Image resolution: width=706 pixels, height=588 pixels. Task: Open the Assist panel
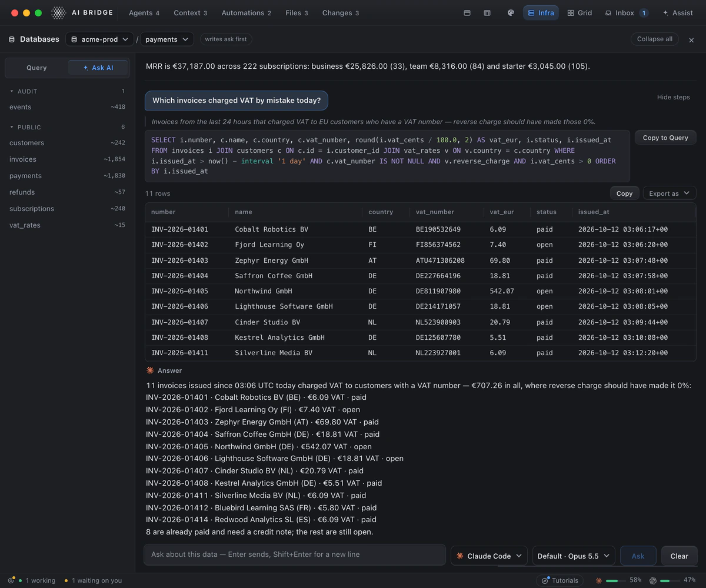coord(678,13)
